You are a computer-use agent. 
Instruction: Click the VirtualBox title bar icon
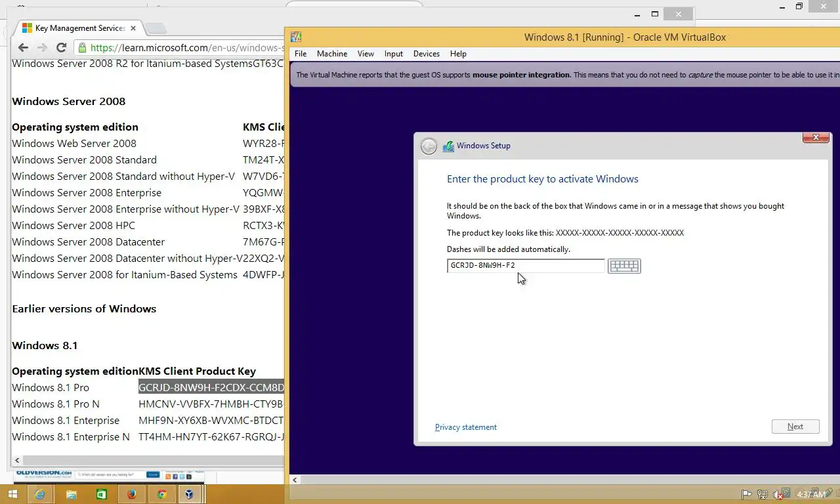296,37
